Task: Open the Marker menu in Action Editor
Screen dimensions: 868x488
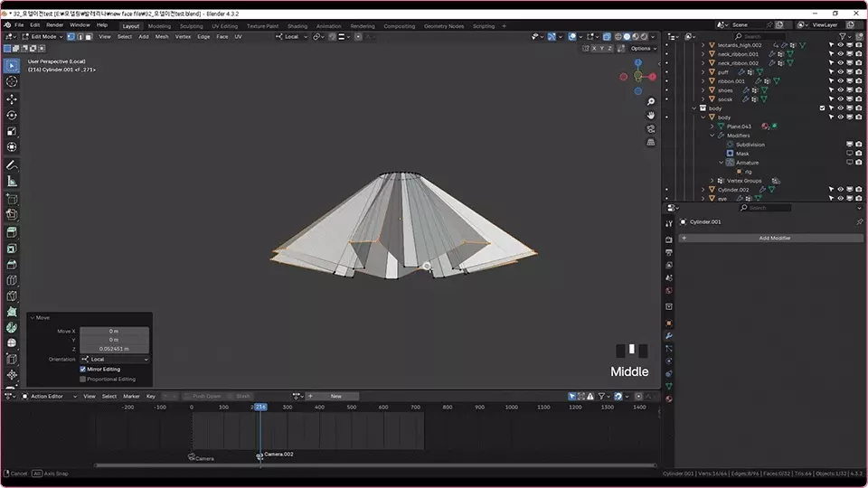Action: click(131, 396)
